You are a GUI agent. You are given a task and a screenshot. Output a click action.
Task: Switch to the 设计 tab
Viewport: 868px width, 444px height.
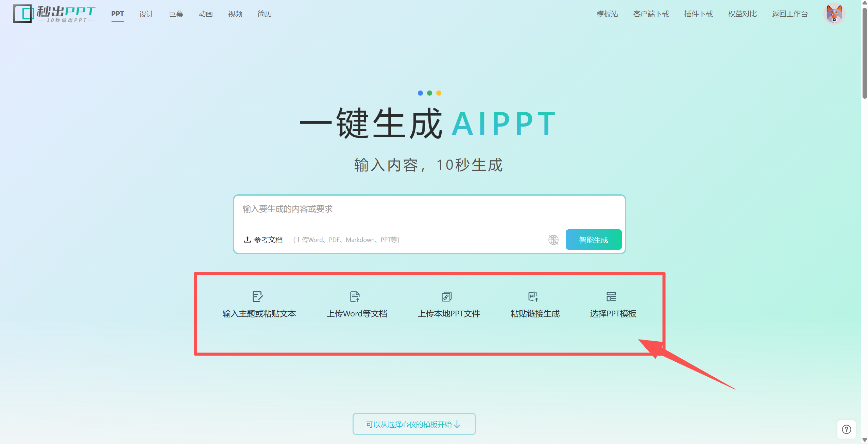(x=146, y=14)
